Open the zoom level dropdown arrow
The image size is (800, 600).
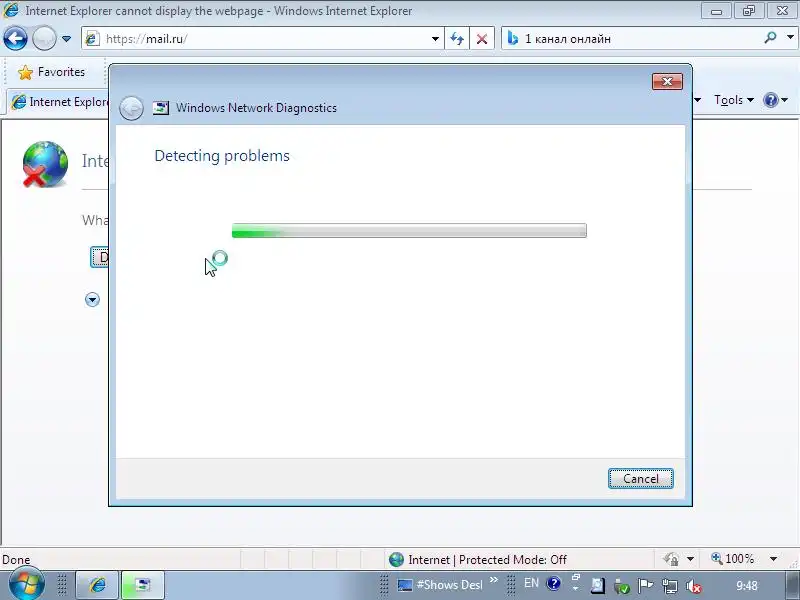point(773,559)
